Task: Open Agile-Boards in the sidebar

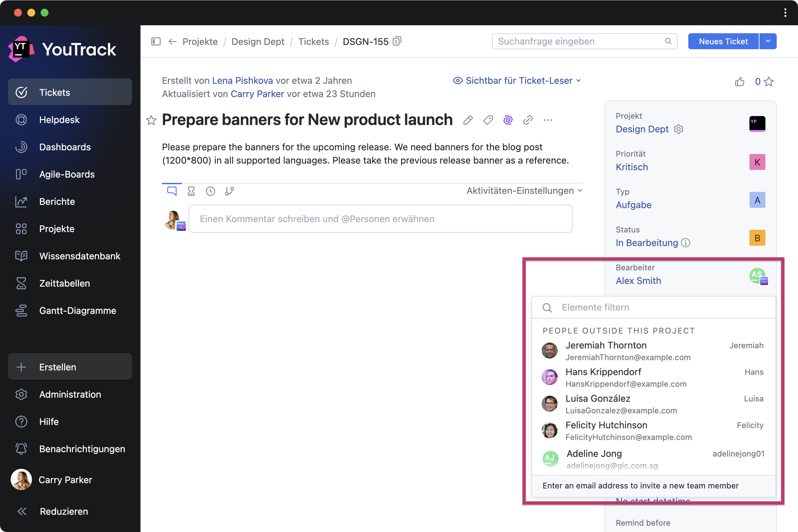Action: 67,174
